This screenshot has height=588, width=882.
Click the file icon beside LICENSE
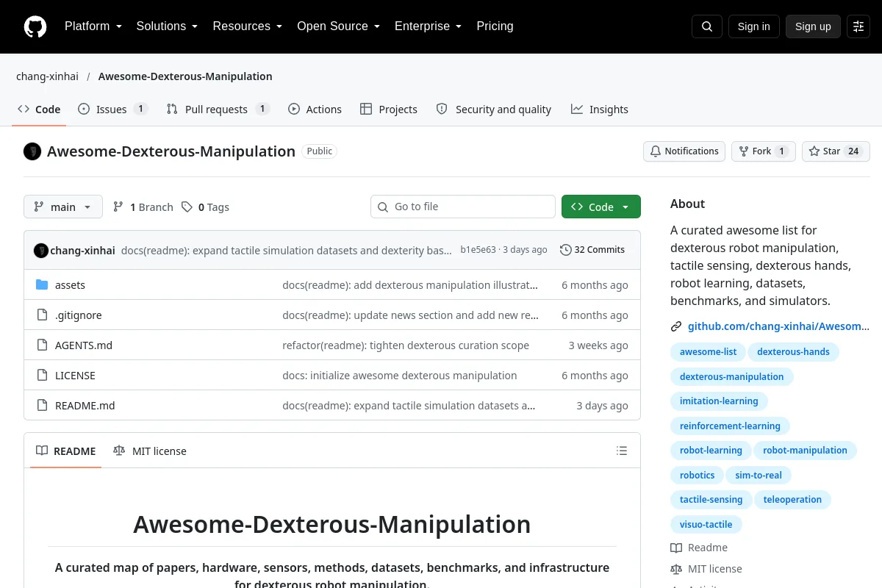[42, 376]
